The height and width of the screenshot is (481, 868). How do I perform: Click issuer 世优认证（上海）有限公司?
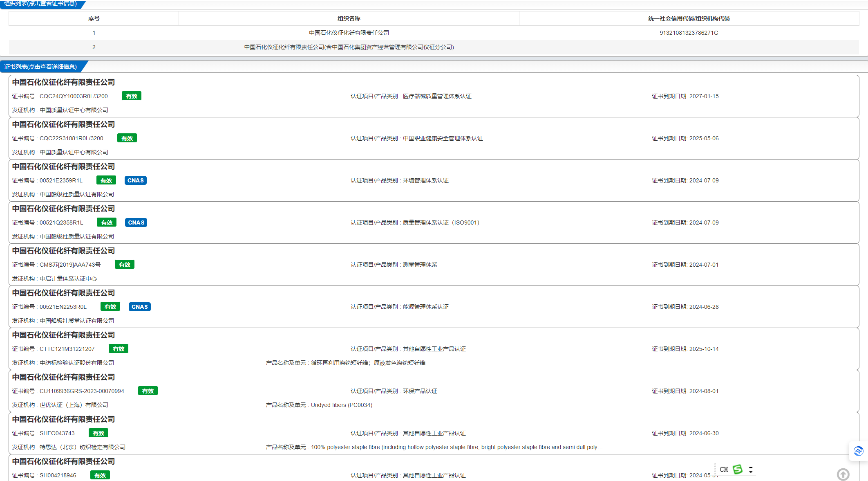click(74, 405)
